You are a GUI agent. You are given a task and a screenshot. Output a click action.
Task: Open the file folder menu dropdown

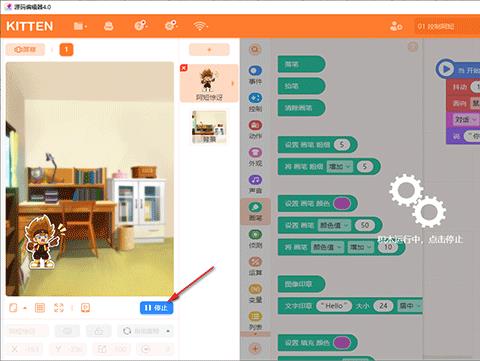pos(80,26)
